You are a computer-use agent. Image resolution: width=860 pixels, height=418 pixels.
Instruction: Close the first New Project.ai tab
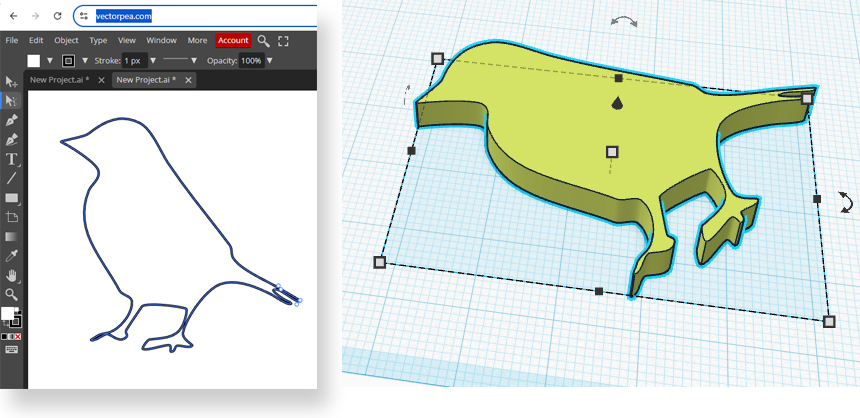coord(100,80)
